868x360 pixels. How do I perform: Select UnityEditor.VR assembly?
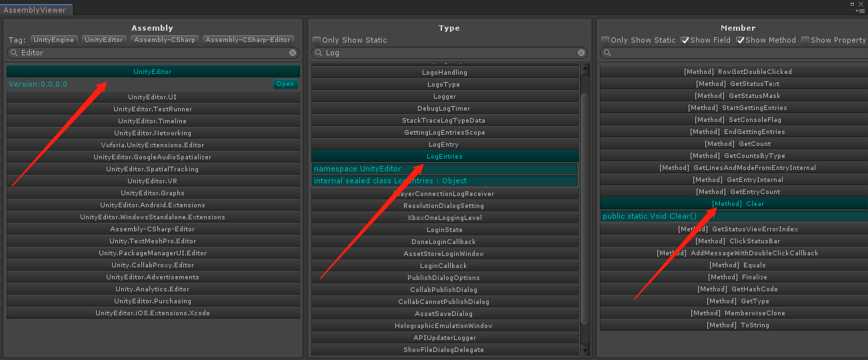click(x=153, y=181)
